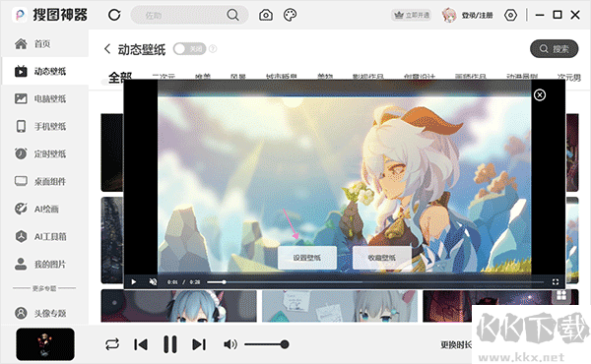Click the 设置壁纸 button
The image size is (591, 364).
coord(307,258)
